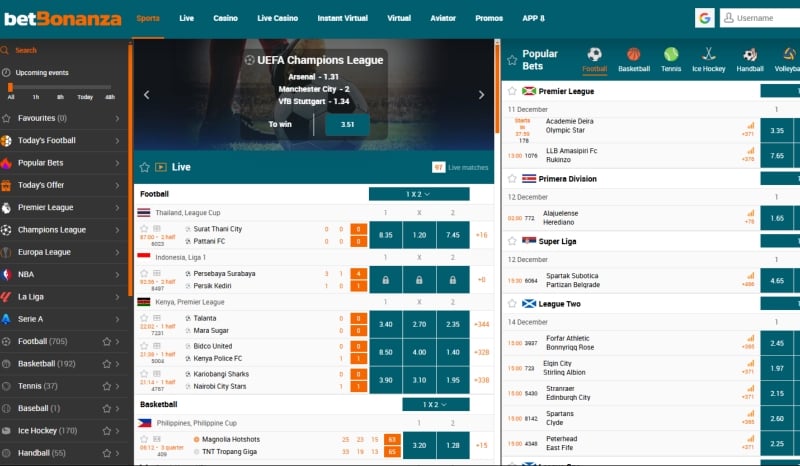
Task: Set upcoming events slider to 48h
Action: [110, 97]
